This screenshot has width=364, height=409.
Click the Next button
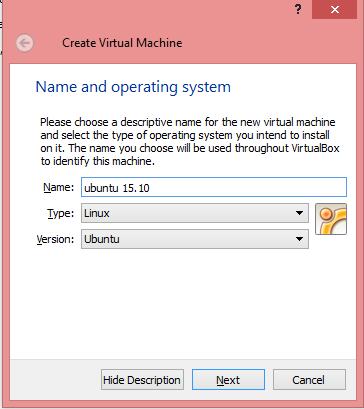coord(228,380)
